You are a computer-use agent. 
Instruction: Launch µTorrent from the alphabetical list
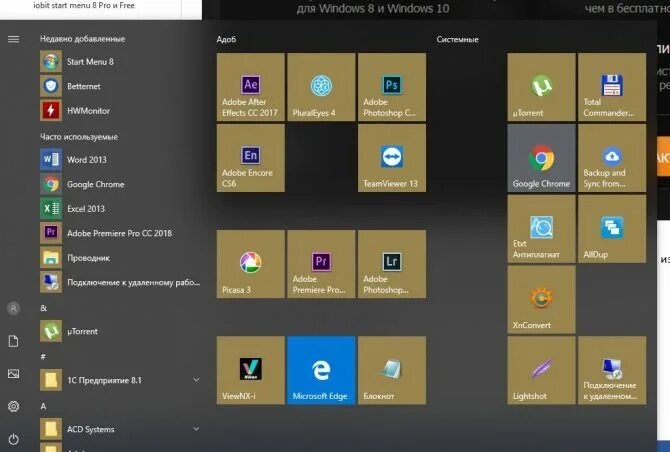coord(120,331)
